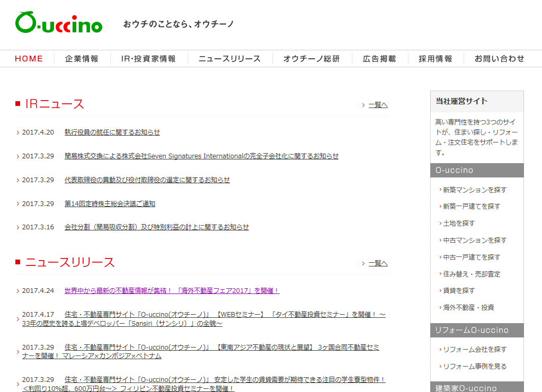Click the O-uccino logo
542x392 pixels.
pos(58,23)
